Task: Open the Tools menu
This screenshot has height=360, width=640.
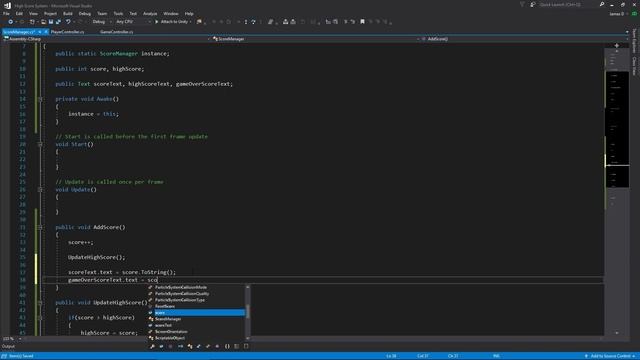Action: pos(118,13)
